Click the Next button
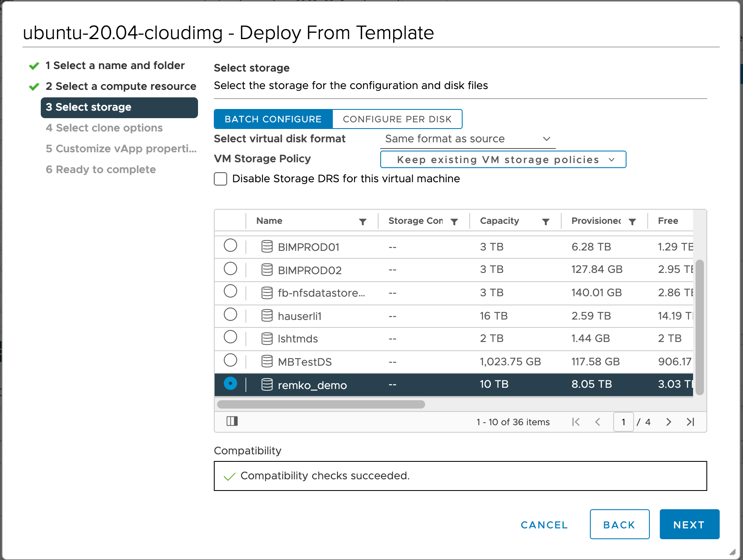743x560 pixels. coord(689,524)
